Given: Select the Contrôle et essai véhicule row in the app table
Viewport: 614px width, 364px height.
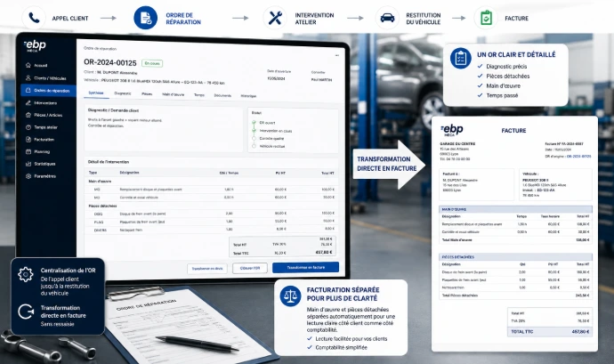Looking at the screenshot, I should pyautogui.click(x=212, y=198).
